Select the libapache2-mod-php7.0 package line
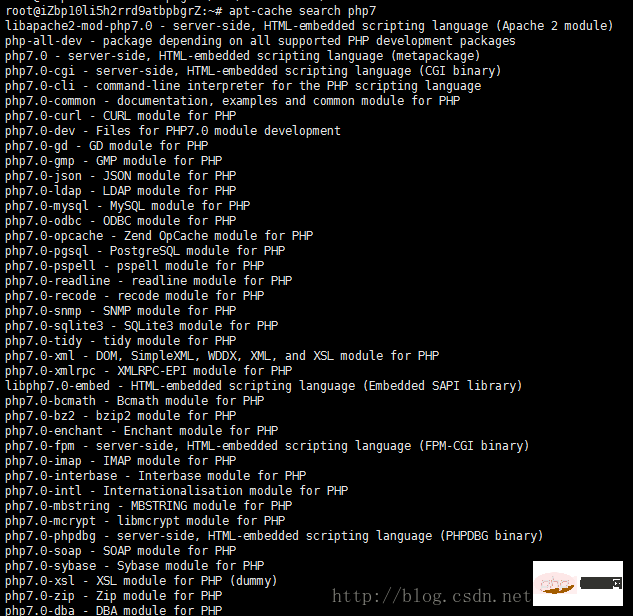This screenshot has height=616, width=633. (309, 26)
